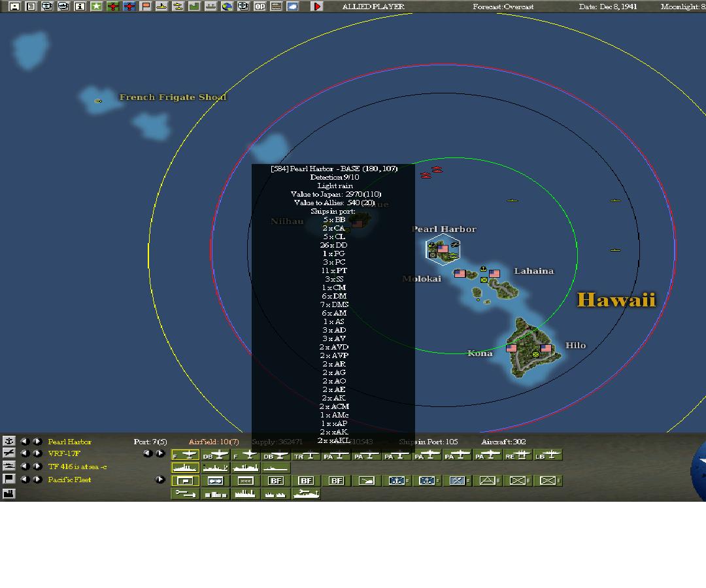Click the repair ship icon in bottom row

306,494
